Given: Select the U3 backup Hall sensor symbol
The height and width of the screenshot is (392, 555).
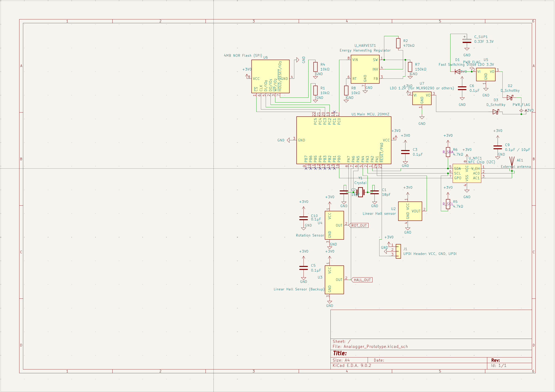Looking at the screenshot, I should (334, 280).
